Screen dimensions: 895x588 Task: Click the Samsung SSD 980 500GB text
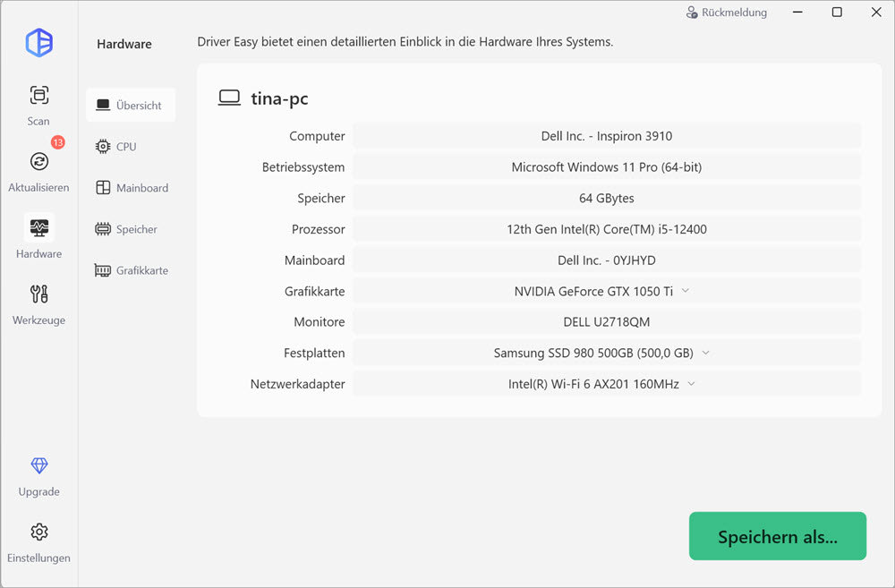tap(593, 353)
